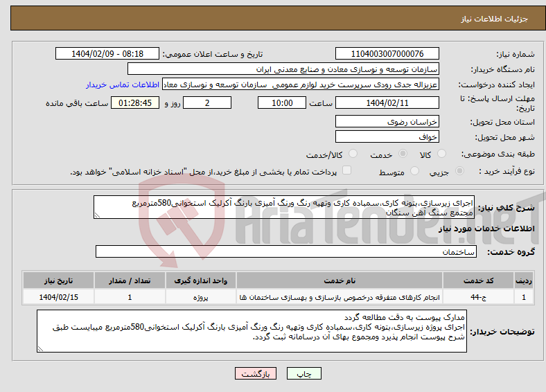Click the اطلاعات خدمات مورد نیاز section heading
This screenshot has width=546, height=392.
(486, 229)
